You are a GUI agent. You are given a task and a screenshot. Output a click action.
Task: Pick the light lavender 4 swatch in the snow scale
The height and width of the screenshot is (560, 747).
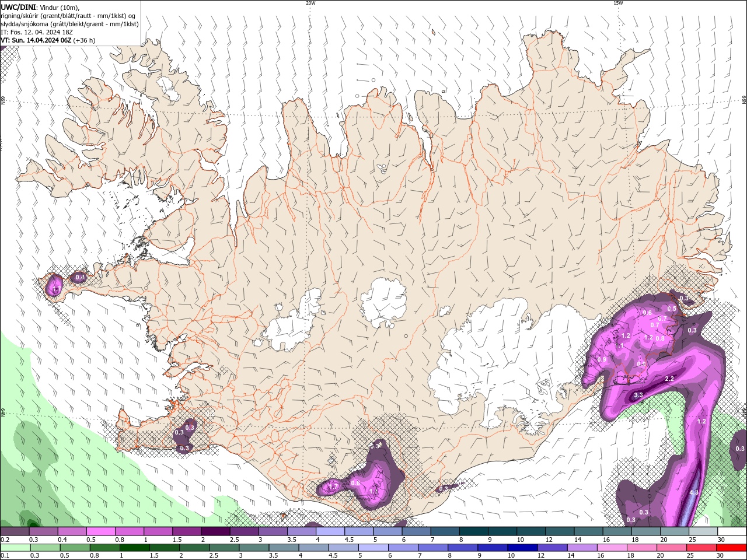(330, 531)
